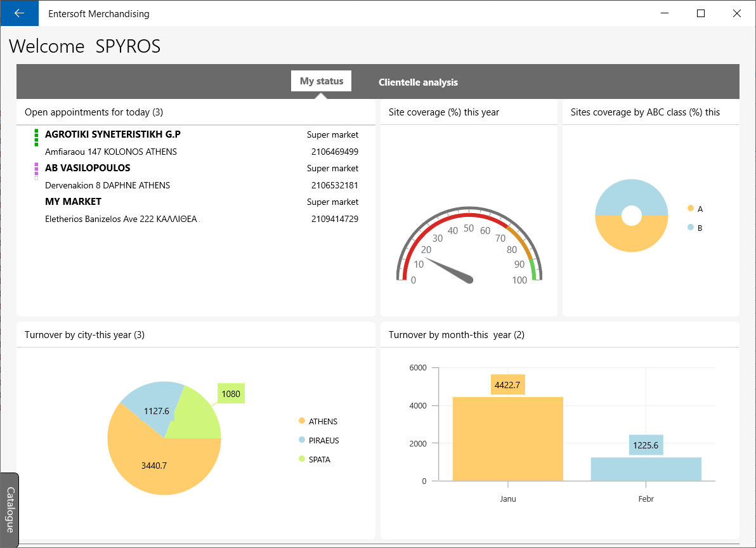Toggle SPATA legend marker
756x548 pixels.
302,459
